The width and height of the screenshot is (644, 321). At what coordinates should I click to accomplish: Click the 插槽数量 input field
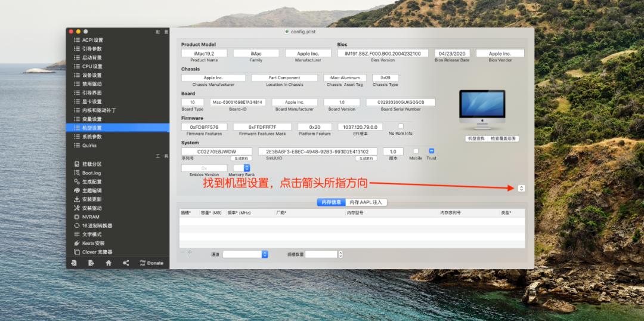point(321,254)
